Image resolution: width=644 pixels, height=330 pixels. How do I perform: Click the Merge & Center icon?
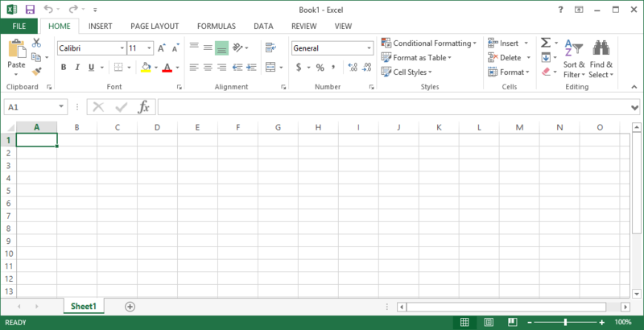270,68
